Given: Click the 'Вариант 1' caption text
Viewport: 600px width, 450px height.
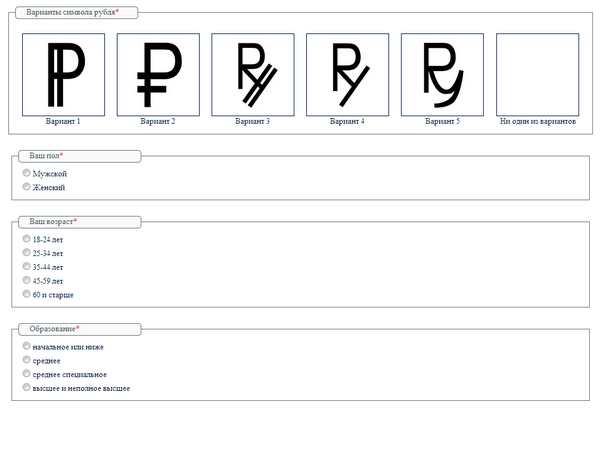Looking at the screenshot, I should click(64, 121).
